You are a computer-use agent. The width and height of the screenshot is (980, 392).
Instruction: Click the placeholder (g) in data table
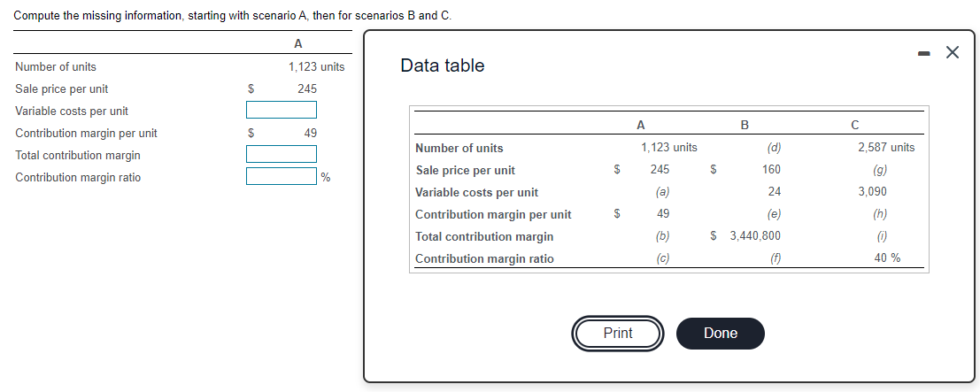[879, 169]
